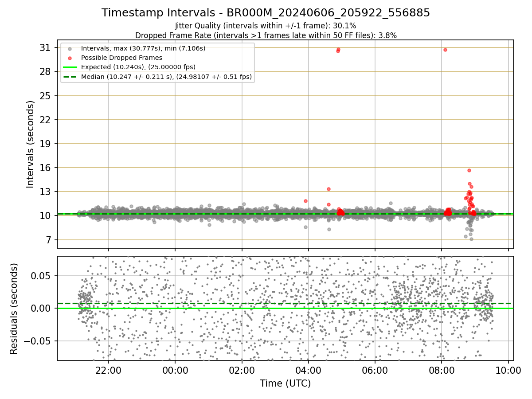
Task: Click the y-axis tick label '16'
Action: (x=46, y=168)
